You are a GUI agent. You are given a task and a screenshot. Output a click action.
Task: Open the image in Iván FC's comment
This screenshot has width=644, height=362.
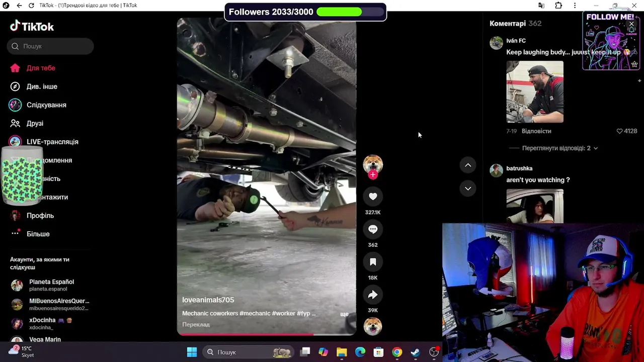[x=535, y=92]
